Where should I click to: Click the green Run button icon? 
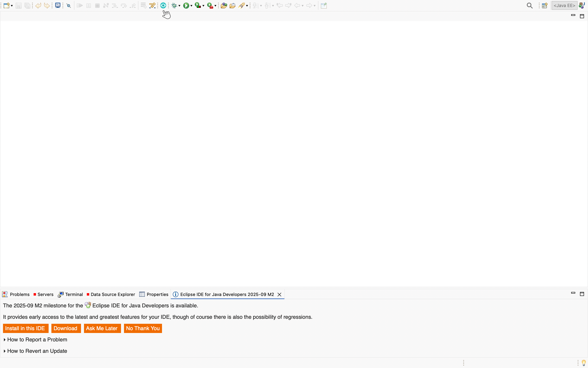click(x=186, y=5)
